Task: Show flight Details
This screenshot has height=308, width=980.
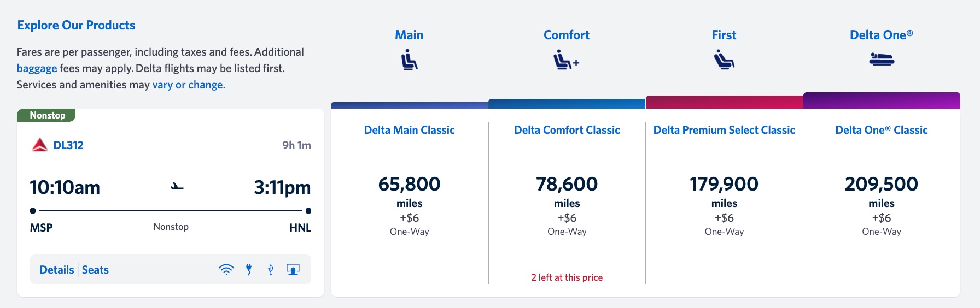Action: [x=57, y=270]
